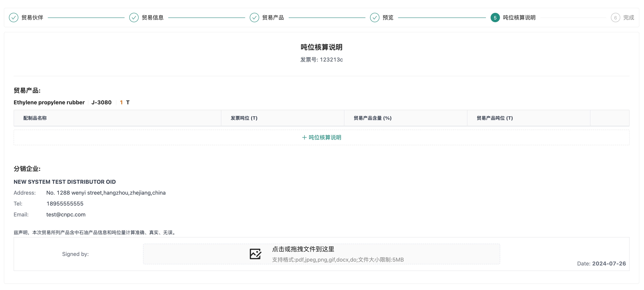Select the 完成 step label
This screenshot has height=290, width=644.
tap(628, 18)
